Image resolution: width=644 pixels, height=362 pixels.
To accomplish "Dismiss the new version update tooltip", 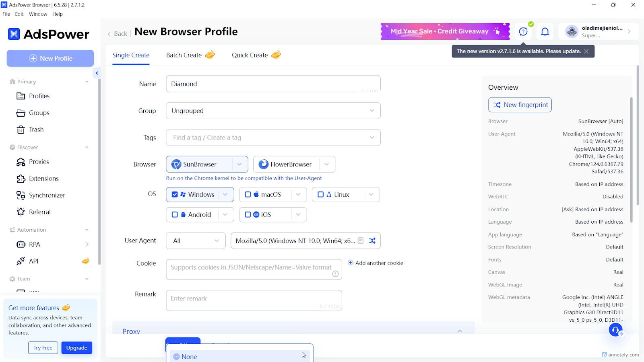I will pos(586,51).
